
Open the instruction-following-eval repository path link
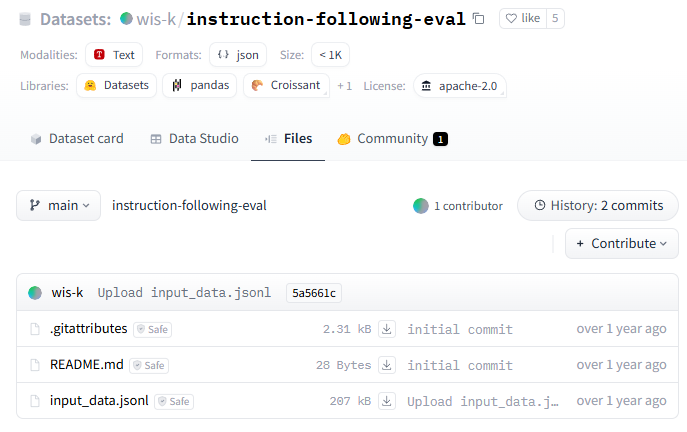189,205
